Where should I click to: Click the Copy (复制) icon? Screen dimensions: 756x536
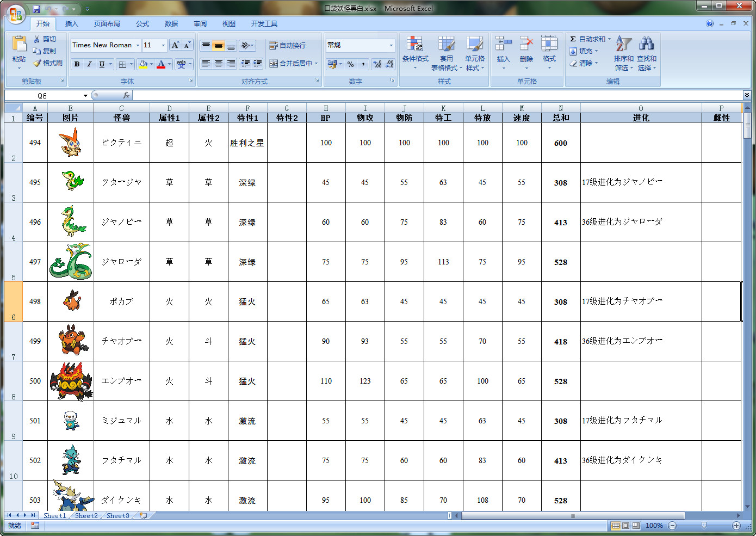pos(37,51)
